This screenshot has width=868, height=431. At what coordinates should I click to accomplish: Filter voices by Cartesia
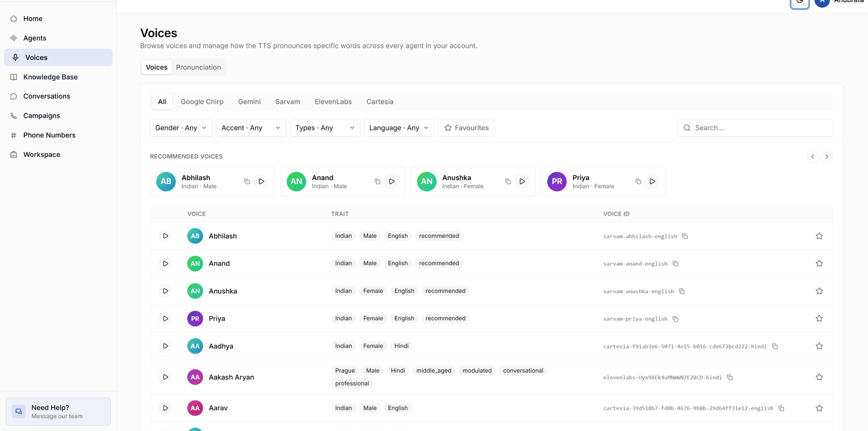click(x=380, y=102)
